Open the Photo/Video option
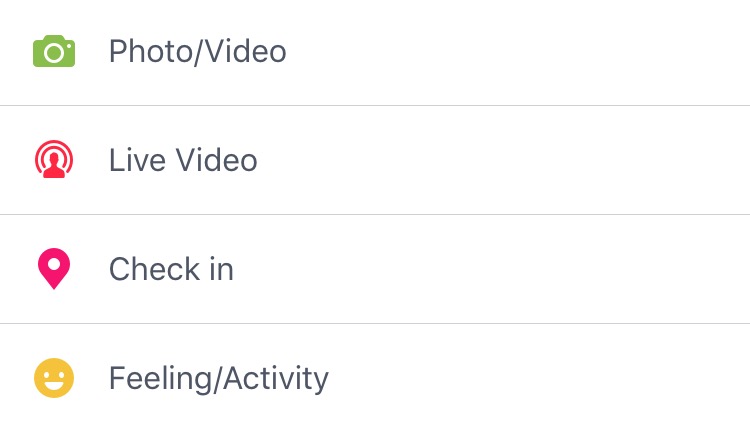 pos(197,51)
